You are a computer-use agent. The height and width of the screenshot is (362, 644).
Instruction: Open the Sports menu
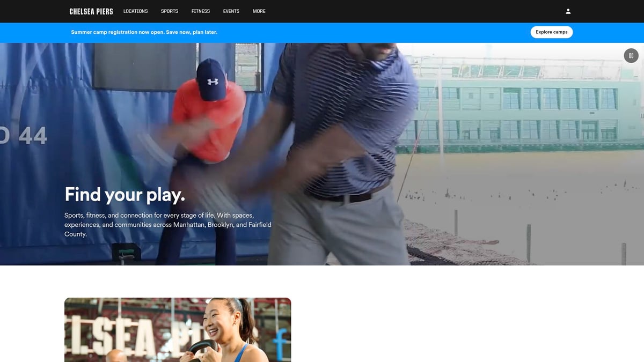pyautogui.click(x=170, y=11)
